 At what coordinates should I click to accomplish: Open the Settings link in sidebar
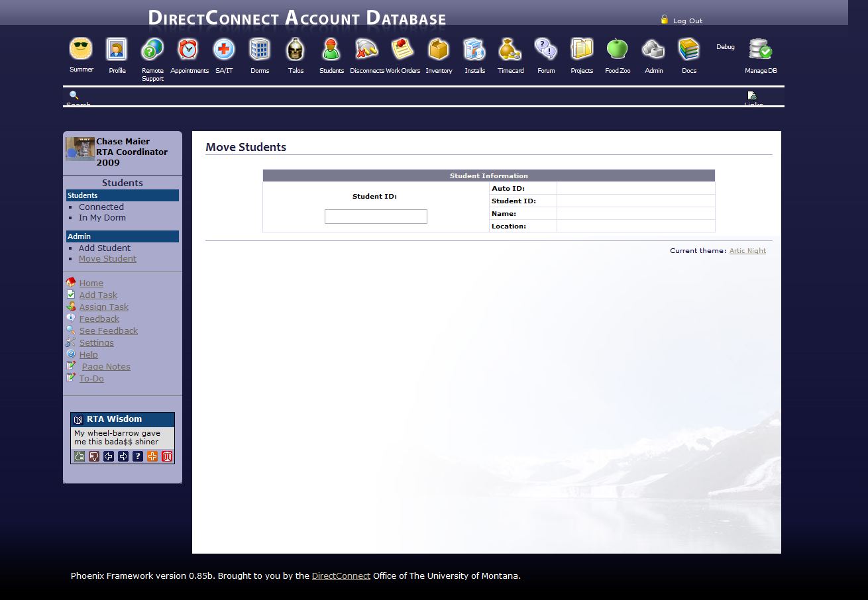pos(97,343)
